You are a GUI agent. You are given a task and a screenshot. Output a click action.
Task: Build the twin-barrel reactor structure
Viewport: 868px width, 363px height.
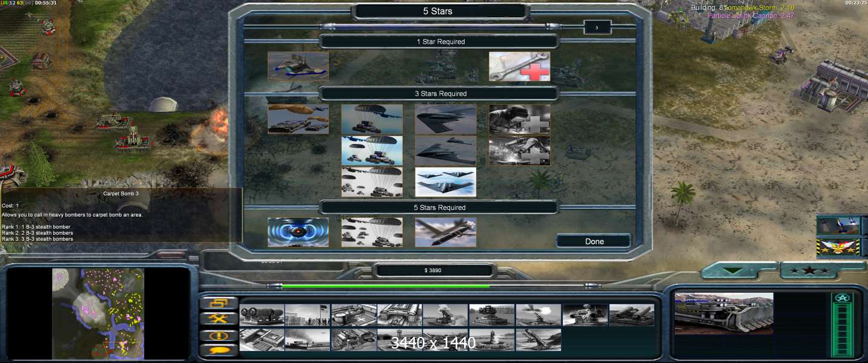[262, 315]
